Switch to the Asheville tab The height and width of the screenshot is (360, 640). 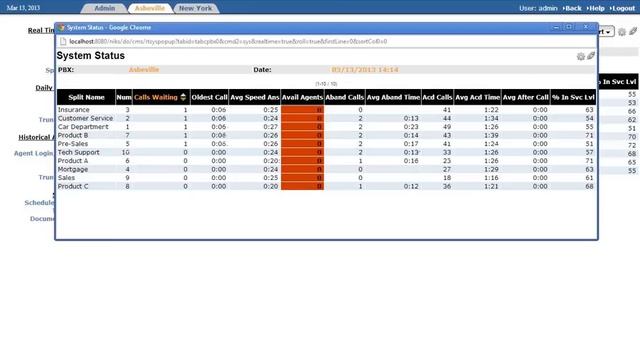click(150, 8)
